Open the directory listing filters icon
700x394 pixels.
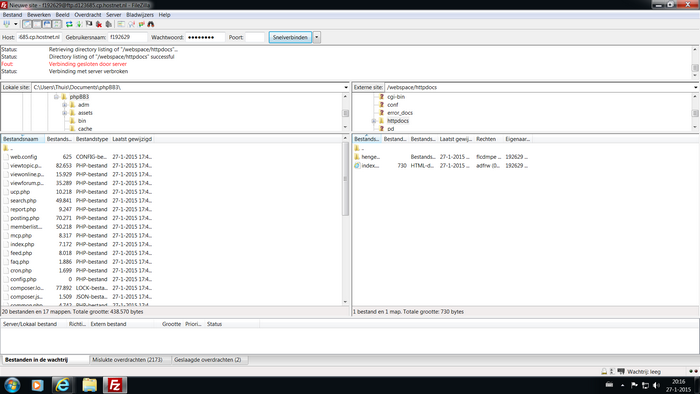(121, 24)
